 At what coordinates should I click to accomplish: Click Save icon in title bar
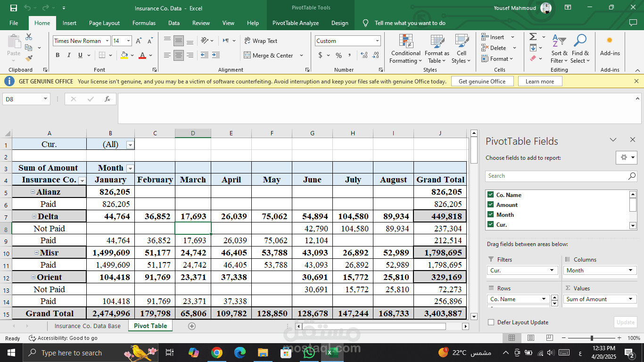point(13,8)
